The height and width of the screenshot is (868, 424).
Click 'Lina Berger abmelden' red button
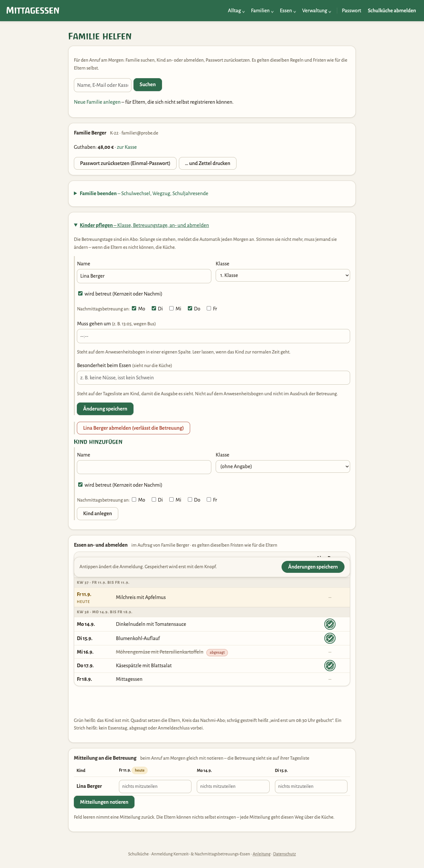(133, 428)
